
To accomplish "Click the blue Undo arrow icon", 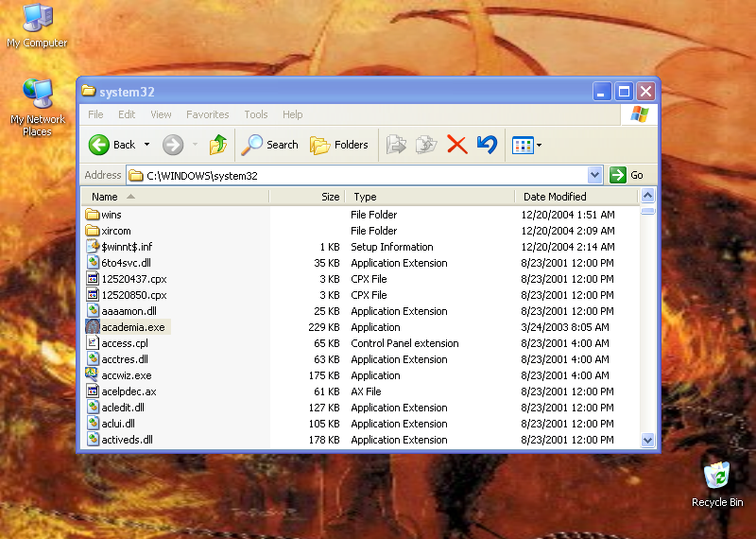I will pos(487,145).
